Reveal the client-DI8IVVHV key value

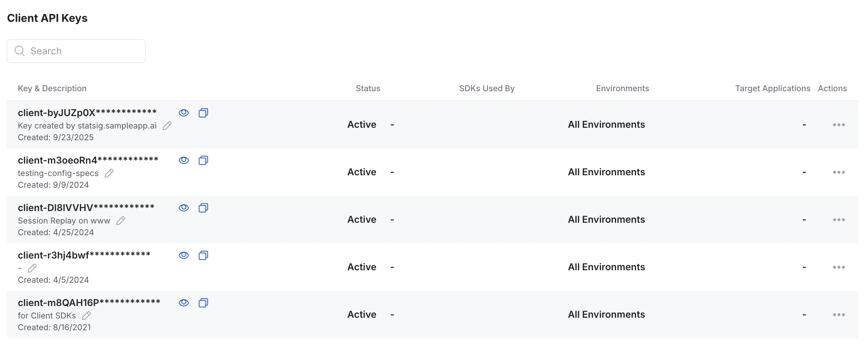pos(184,208)
